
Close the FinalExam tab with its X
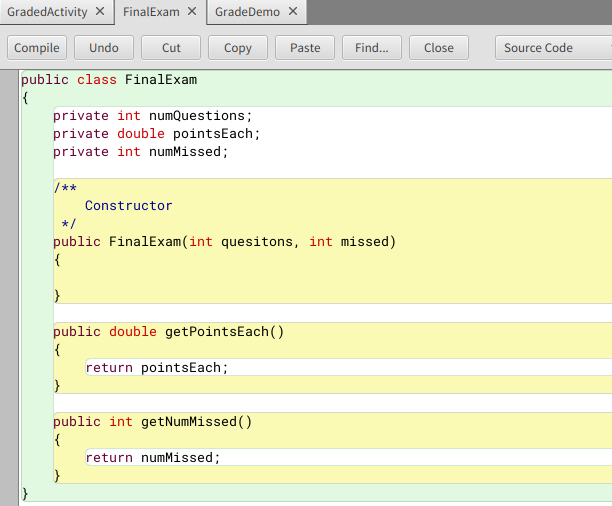[192, 12]
